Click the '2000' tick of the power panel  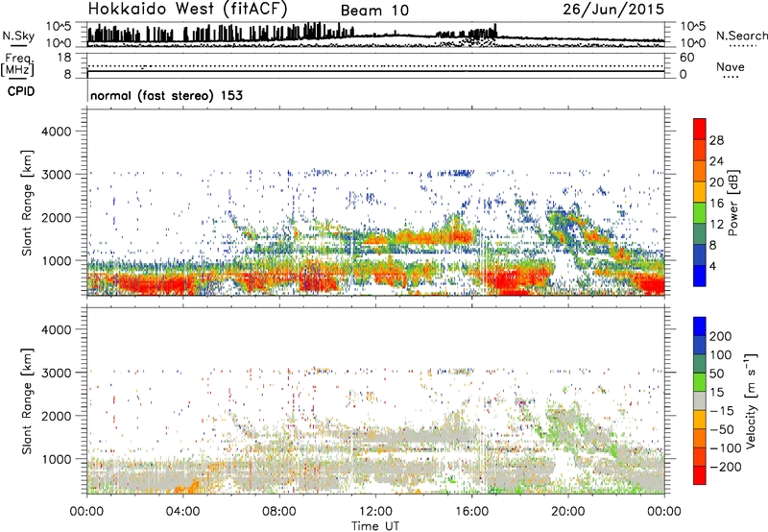click(x=56, y=217)
